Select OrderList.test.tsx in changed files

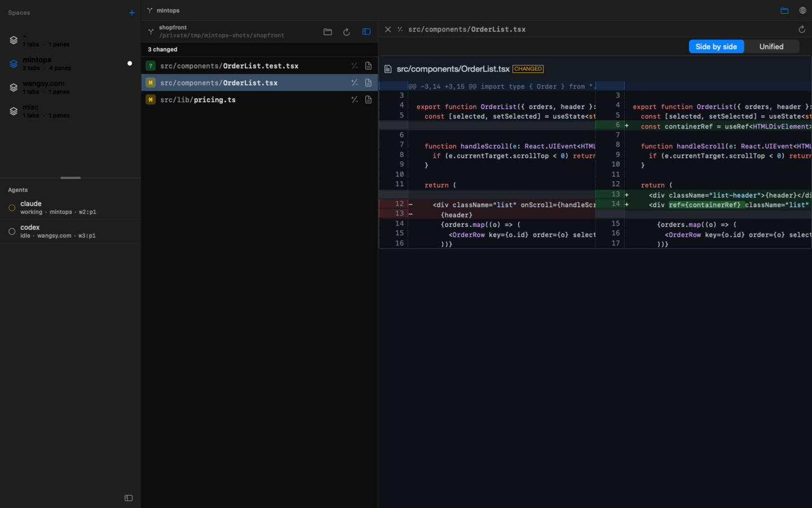tap(259, 66)
